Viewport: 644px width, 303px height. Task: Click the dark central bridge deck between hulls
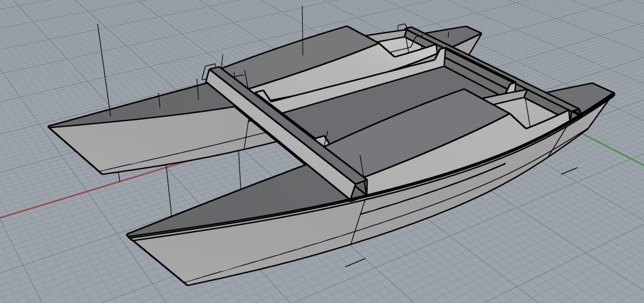pos(381,92)
